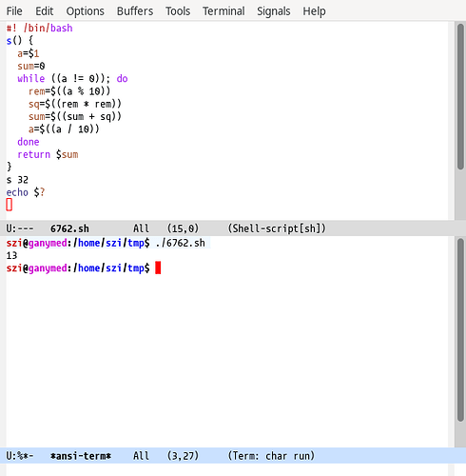Open the Signals menu
466x476 pixels.
coord(273,11)
